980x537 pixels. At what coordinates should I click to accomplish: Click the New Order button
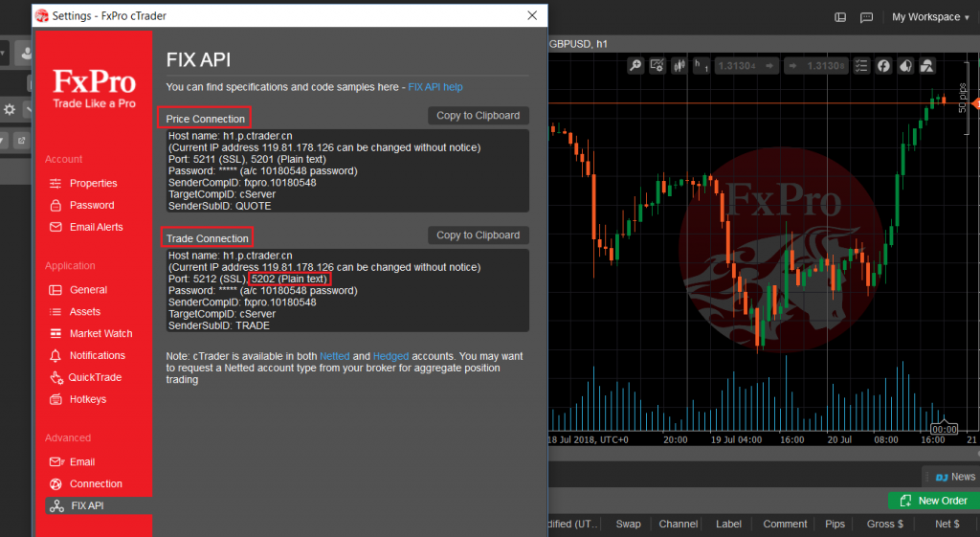click(x=934, y=501)
